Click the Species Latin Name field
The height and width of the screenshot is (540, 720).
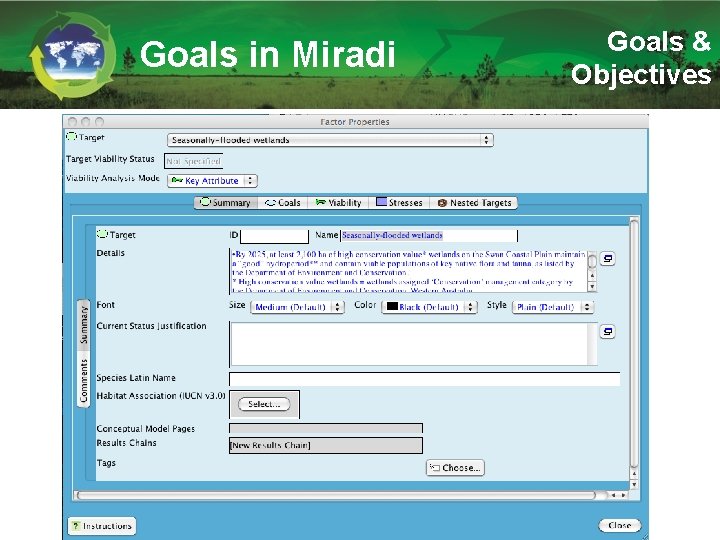tap(425, 379)
